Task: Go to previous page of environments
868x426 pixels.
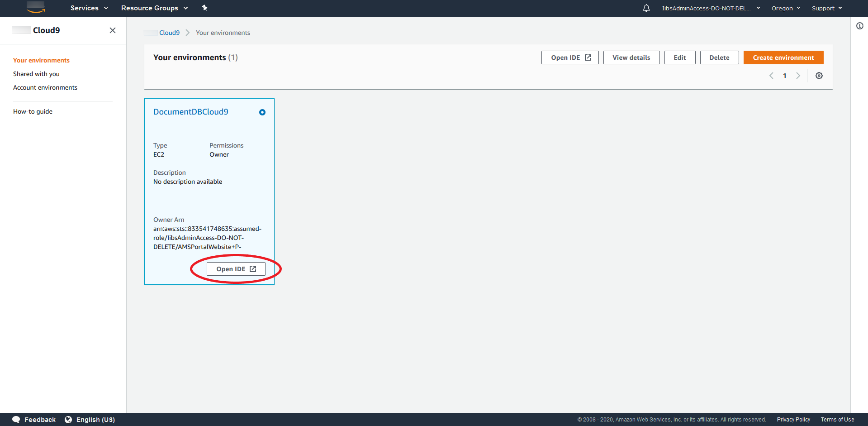Action: (x=771, y=76)
